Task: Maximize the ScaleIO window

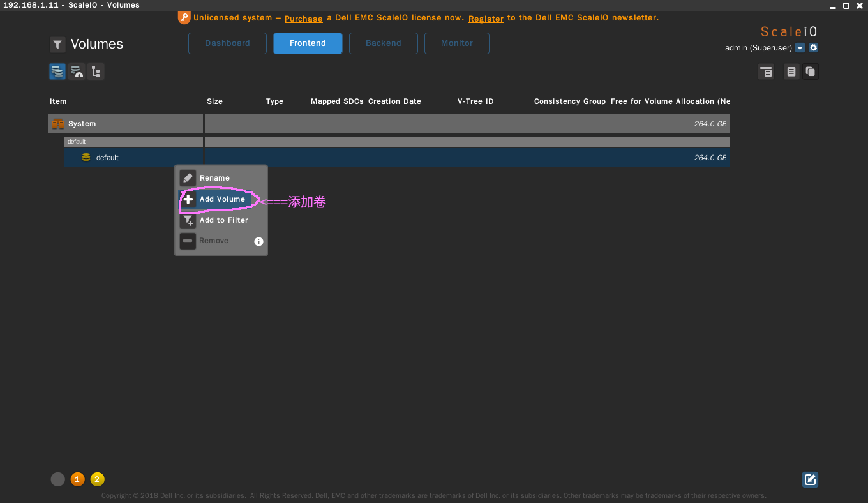Action: coord(846,5)
